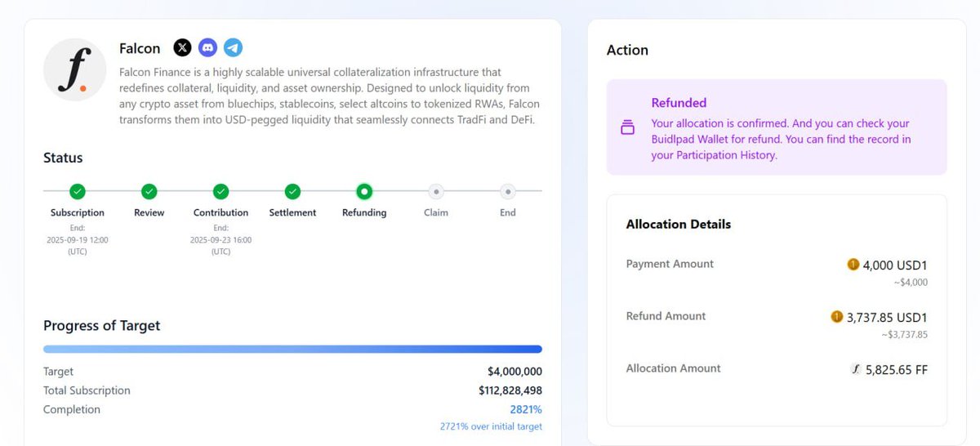Click the Refunded heading

pos(679,103)
